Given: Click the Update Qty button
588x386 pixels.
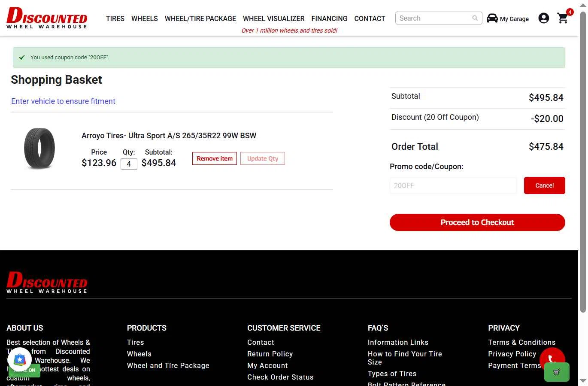Looking at the screenshot, I should pos(263,158).
